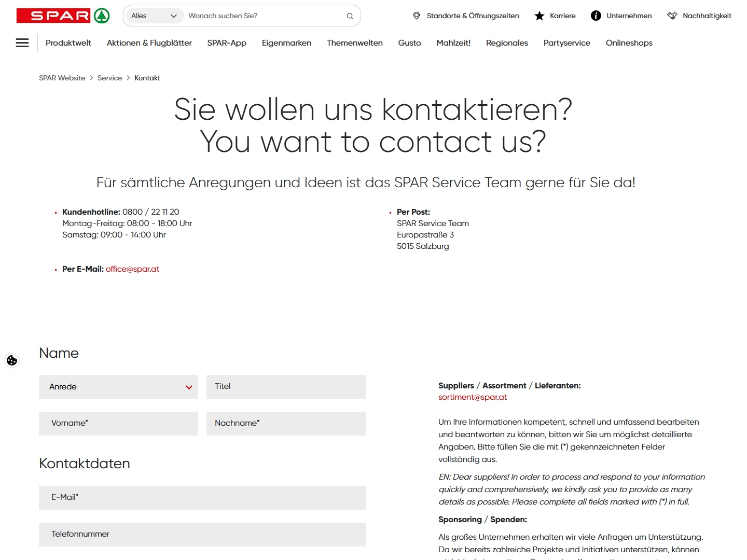Click into the Titel field
This screenshot has height=560, width=747.
pos(286,387)
